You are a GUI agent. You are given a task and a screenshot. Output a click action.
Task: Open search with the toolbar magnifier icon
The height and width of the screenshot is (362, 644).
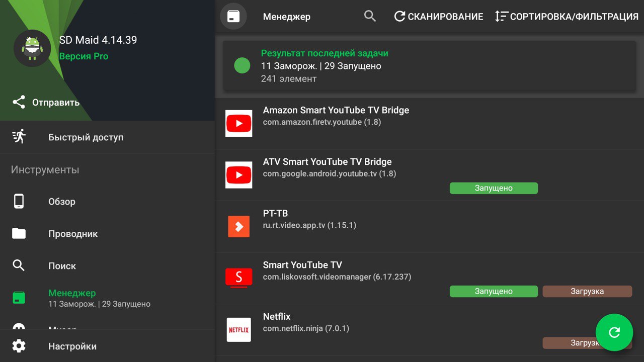(370, 17)
